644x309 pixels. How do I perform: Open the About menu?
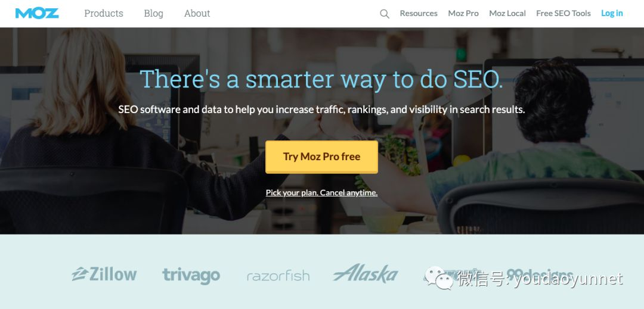coord(197,14)
